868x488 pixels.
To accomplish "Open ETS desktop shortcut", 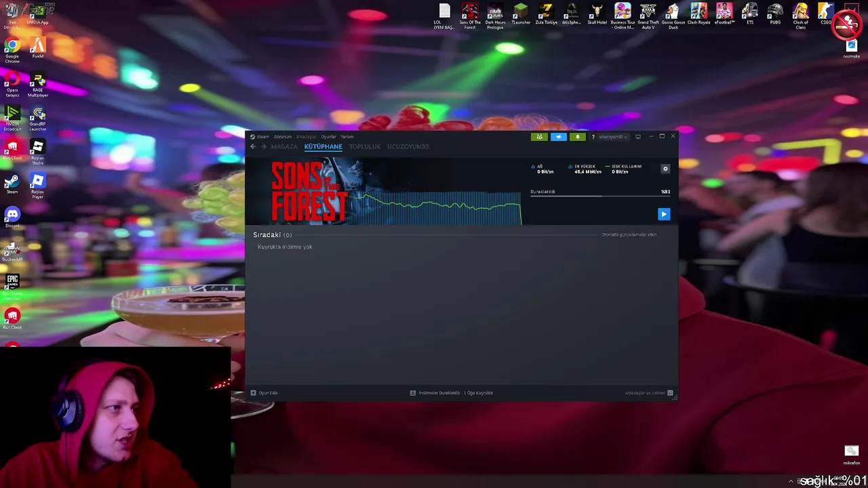I will point(750,14).
